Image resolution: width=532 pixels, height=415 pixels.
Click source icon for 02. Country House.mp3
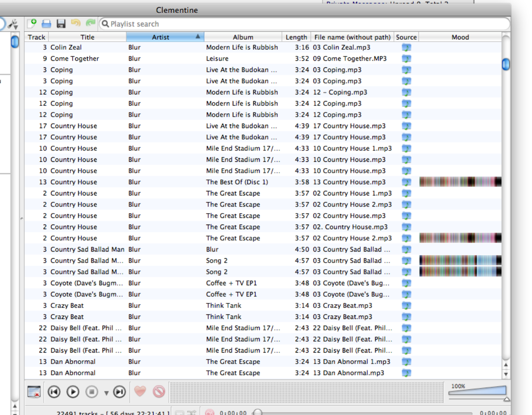(406, 227)
